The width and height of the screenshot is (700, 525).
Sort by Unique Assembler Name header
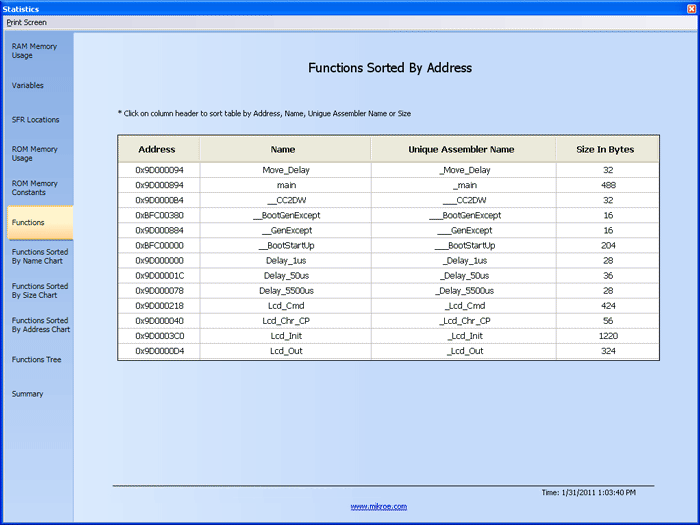click(463, 149)
